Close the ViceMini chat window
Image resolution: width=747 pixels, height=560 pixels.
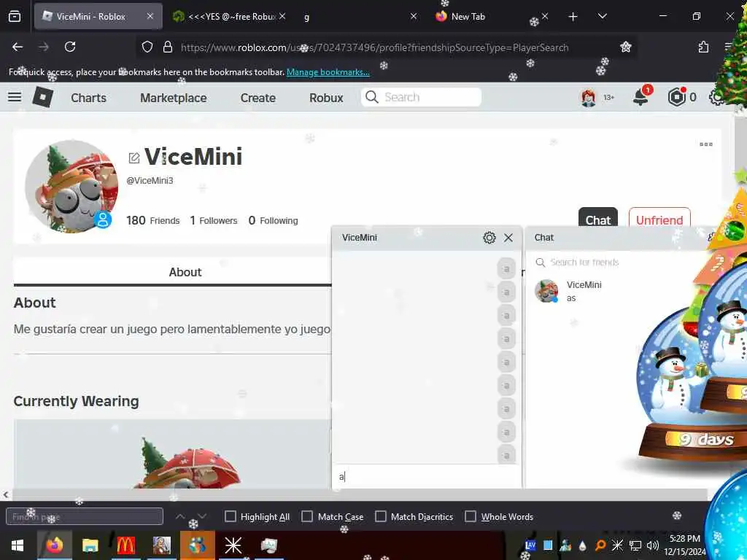508,238
